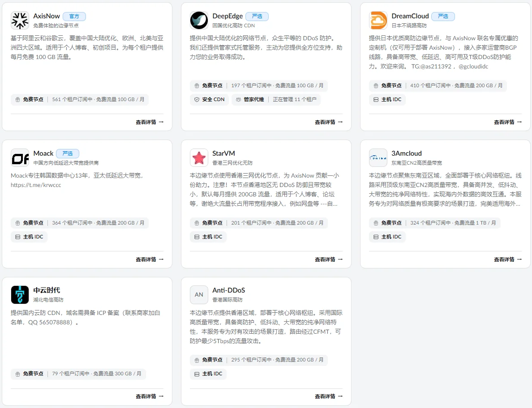Viewport: 532px width, 408px height.
Task: Click '324 个租户订阅中' stat text
Action: pyautogui.click(x=430, y=223)
